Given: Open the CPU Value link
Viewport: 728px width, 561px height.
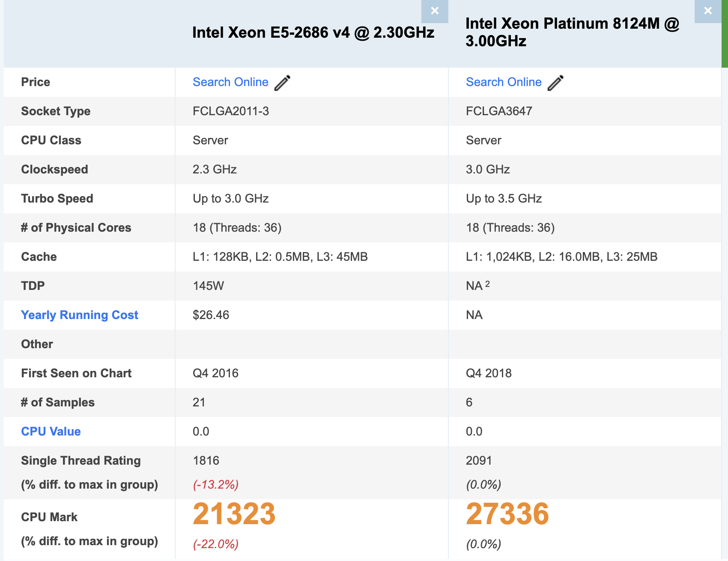Looking at the screenshot, I should point(51,431).
